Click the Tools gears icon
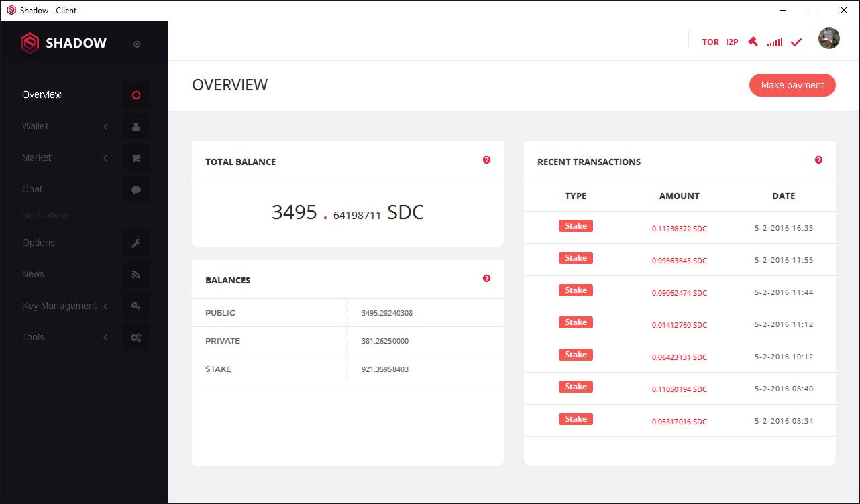 click(136, 337)
